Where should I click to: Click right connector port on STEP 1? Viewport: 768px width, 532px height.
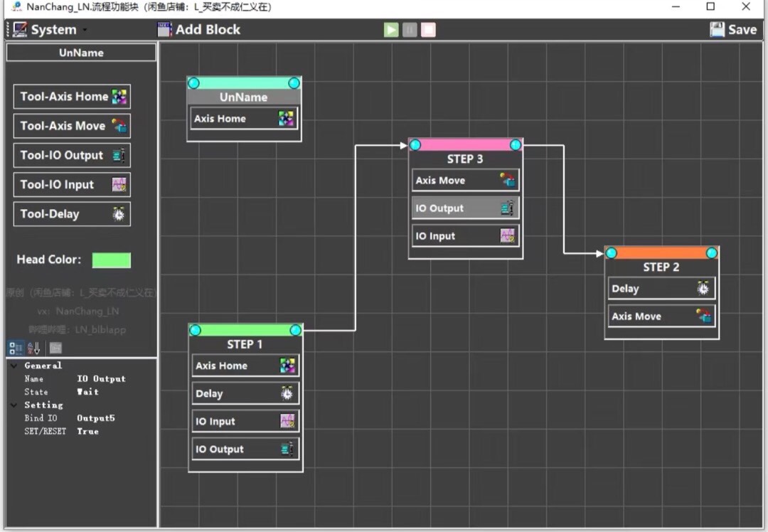[x=296, y=330]
